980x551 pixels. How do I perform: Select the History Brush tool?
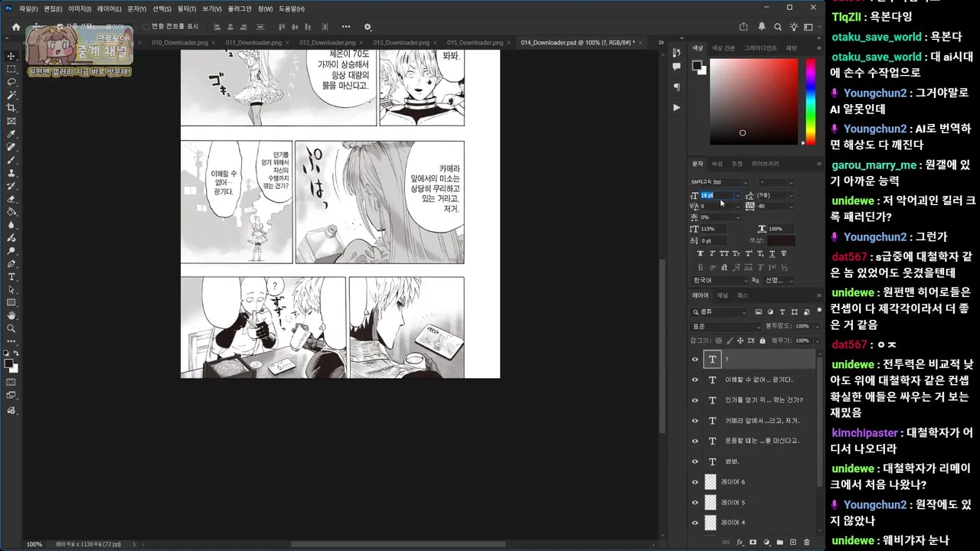click(11, 186)
